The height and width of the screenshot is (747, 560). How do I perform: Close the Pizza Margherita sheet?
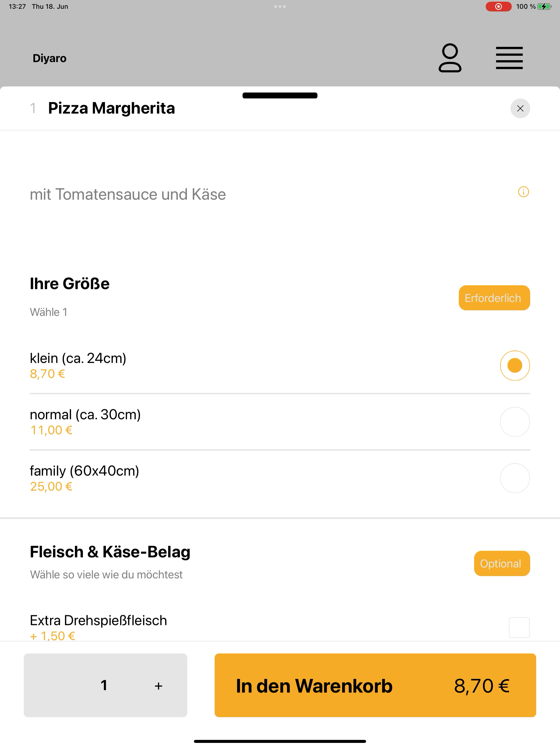click(x=520, y=108)
